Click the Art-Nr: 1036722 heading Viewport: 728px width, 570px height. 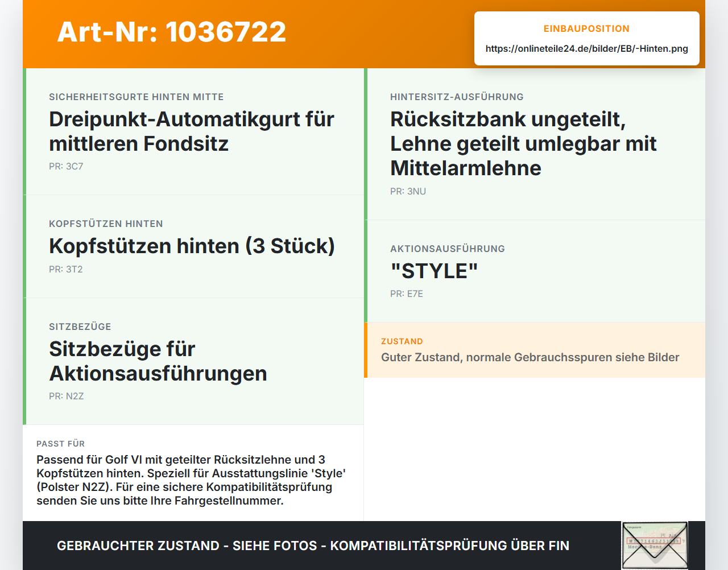172,32
